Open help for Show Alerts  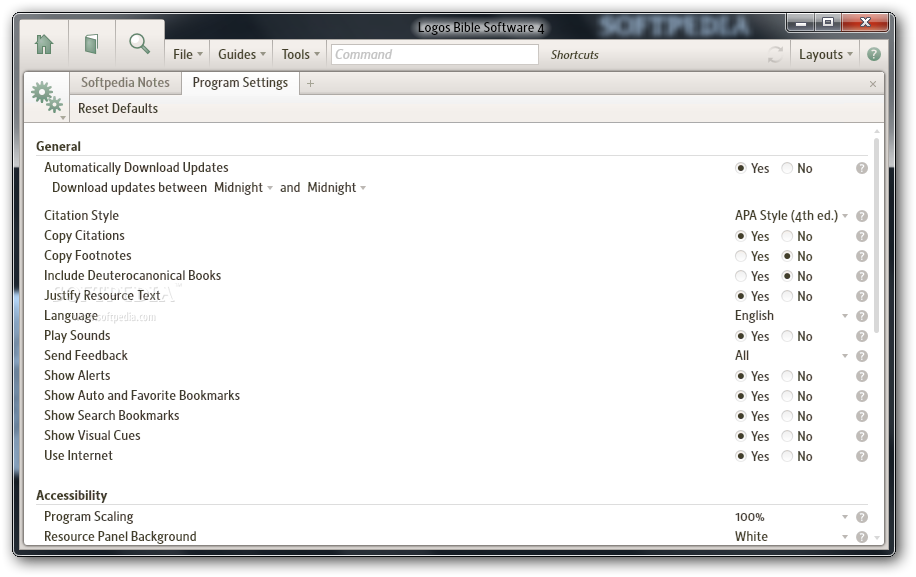pos(862,376)
